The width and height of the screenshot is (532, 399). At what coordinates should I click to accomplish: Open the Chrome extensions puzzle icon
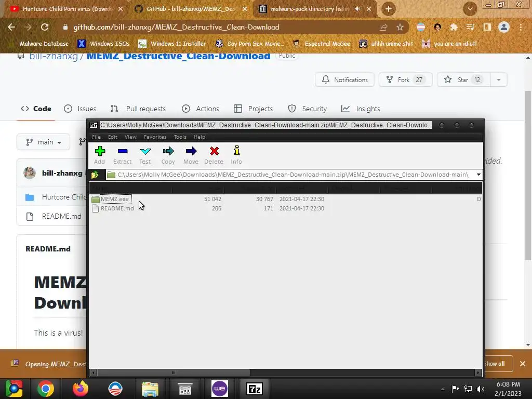pyautogui.click(x=454, y=27)
